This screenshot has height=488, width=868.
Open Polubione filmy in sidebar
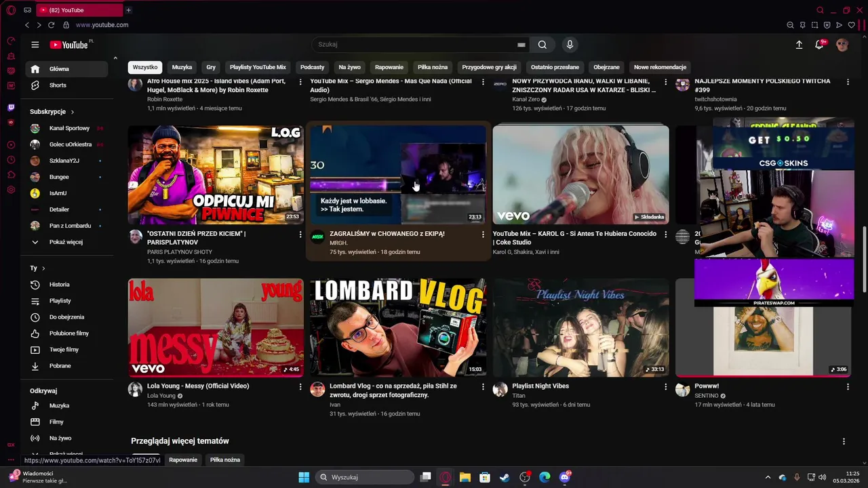(x=66, y=333)
